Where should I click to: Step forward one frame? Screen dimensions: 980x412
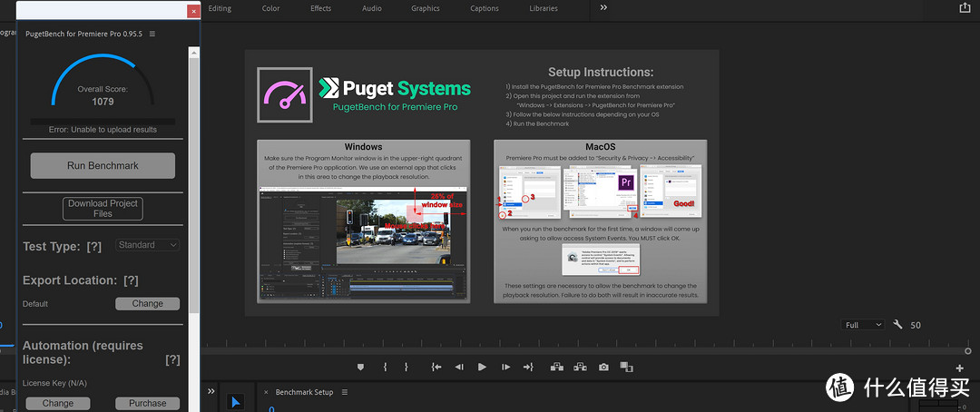(505, 367)
